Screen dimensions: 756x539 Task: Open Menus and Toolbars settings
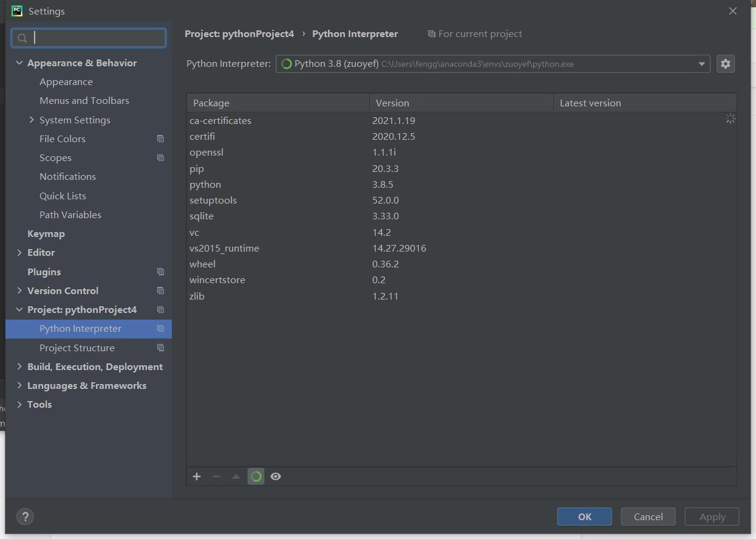[x=84, y=100]
